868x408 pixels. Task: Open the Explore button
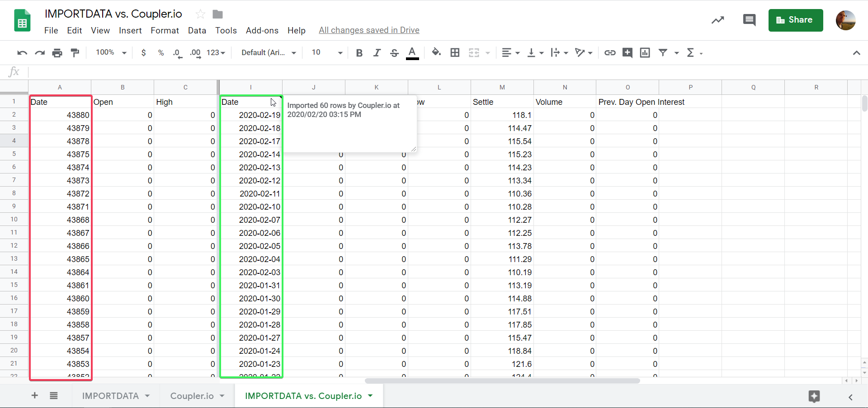click(814, 397)
